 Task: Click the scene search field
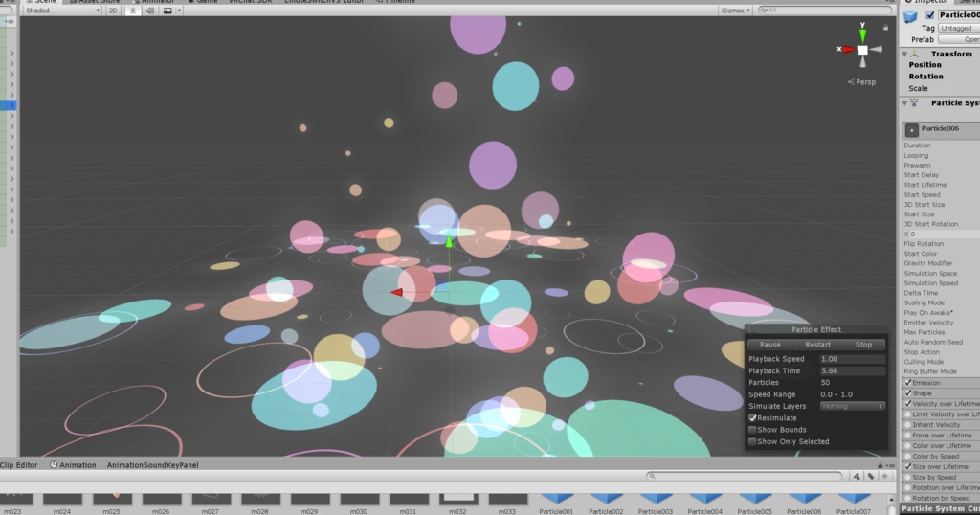[824, 11]
